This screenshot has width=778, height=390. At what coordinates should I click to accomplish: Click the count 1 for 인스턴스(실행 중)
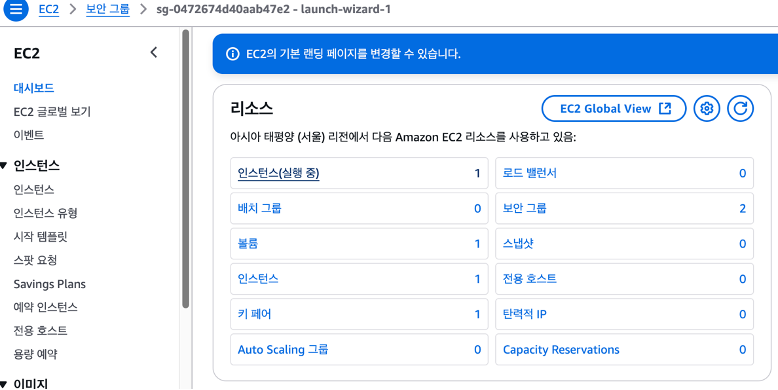tap(477, 173)
